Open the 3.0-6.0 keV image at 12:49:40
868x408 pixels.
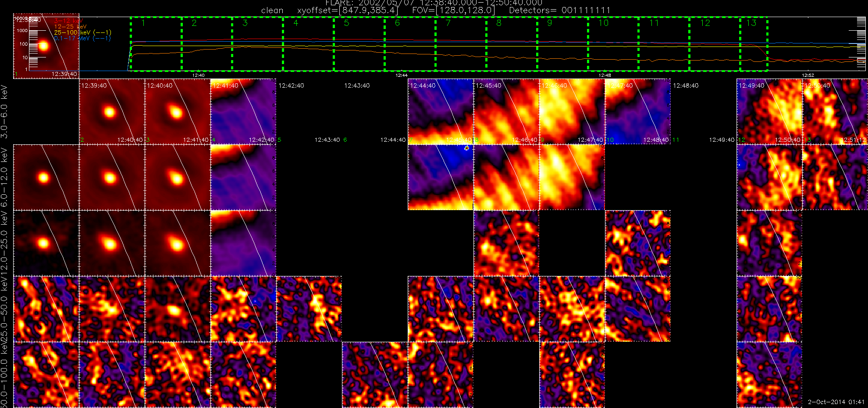pos(769,111)
